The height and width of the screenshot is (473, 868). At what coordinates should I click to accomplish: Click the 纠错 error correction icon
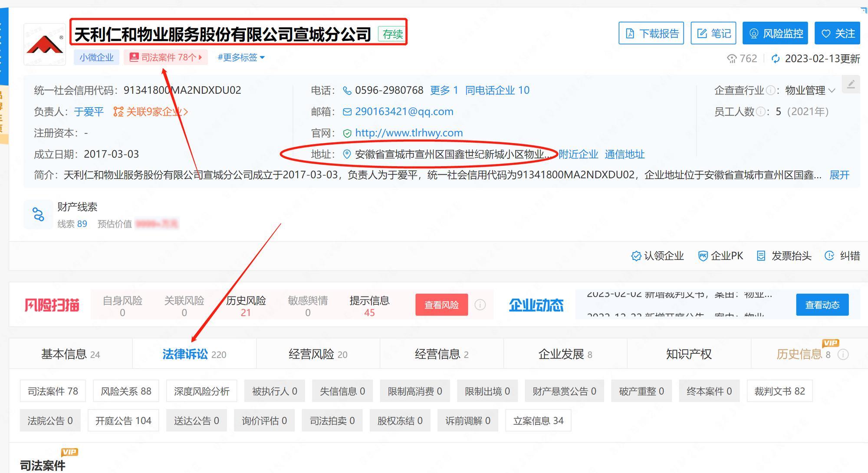click(x=829, y=256)
